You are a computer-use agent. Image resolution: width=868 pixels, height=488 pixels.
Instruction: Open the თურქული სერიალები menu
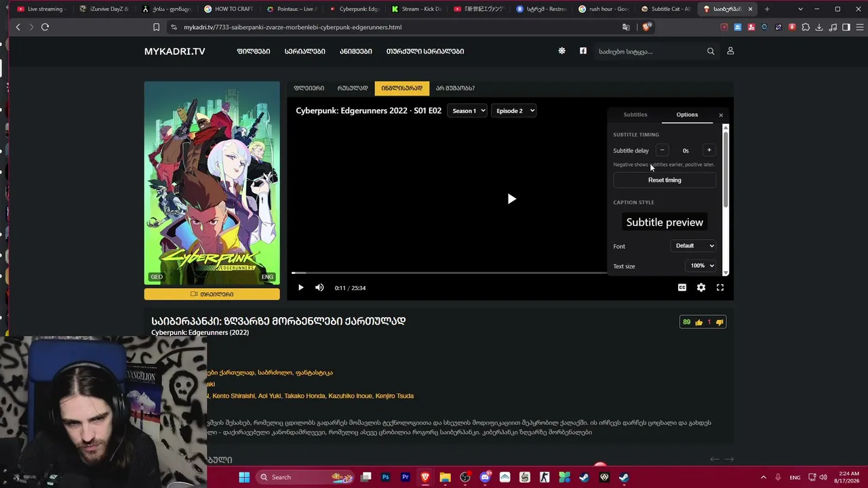coord(425,52)
